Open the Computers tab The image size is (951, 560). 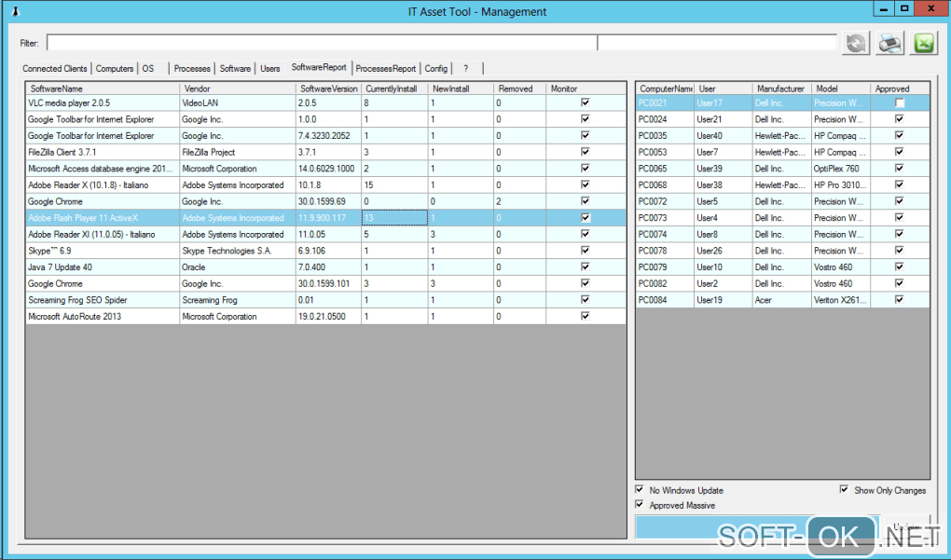(x=115, y=68)
